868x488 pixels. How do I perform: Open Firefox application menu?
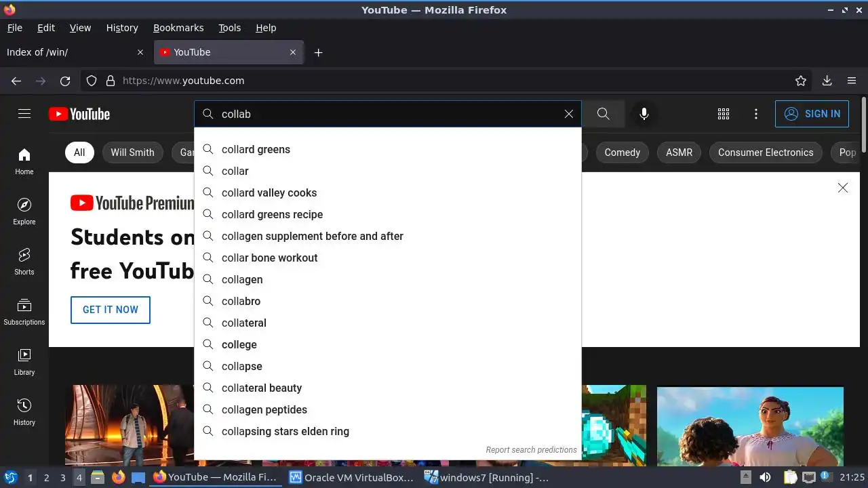[x=852, y=81]
